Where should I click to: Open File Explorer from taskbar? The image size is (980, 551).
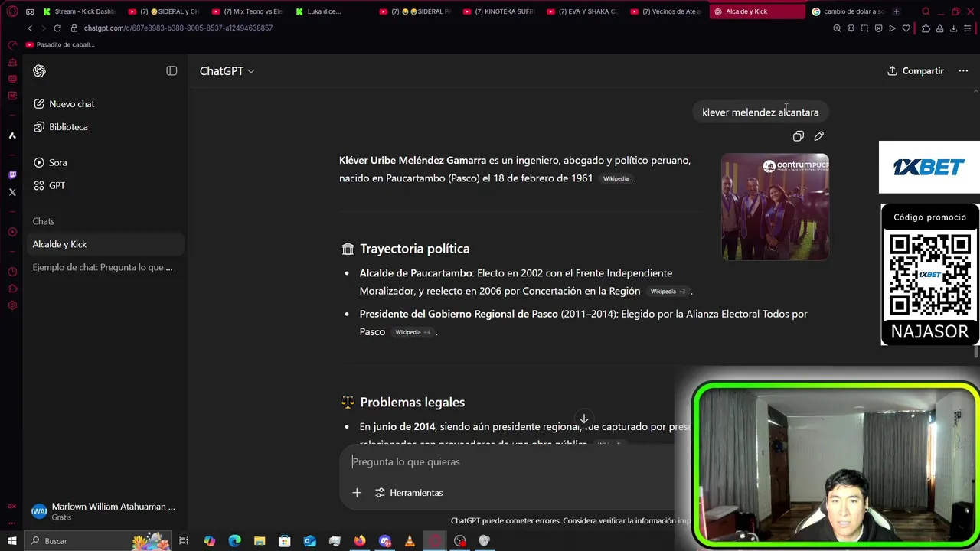[260, 541]
